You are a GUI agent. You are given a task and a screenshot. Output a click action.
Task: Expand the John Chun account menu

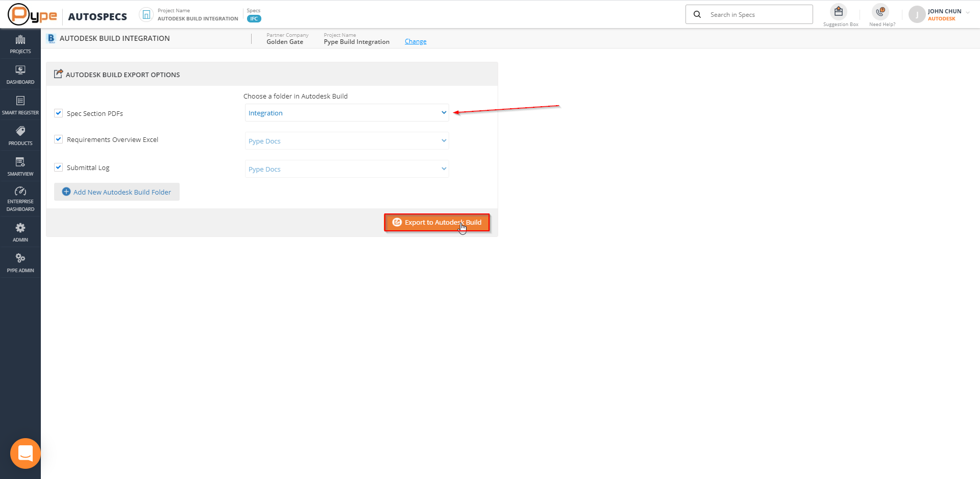[968, 12]
